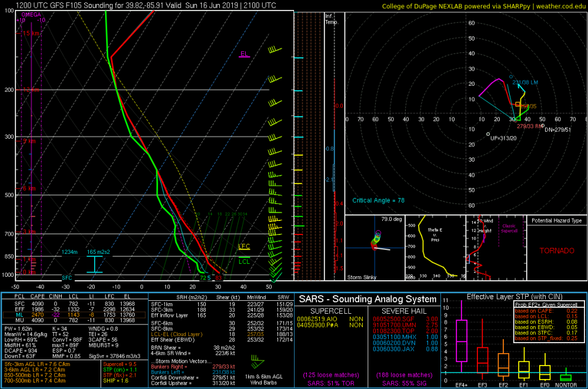This screenshot has width=588, height=389.
Task: Click the cyan SFC label below the skew-T
Action: tap(67, 278)
